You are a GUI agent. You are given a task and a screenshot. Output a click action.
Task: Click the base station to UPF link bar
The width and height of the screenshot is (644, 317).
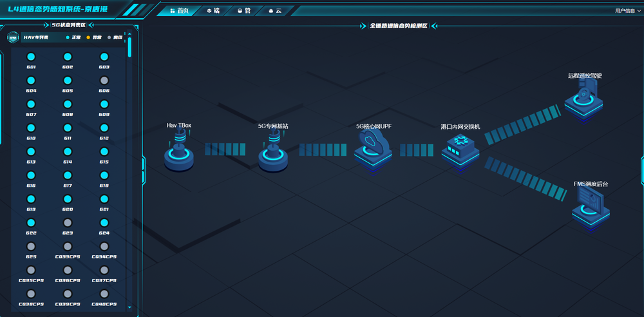(323, 149)
